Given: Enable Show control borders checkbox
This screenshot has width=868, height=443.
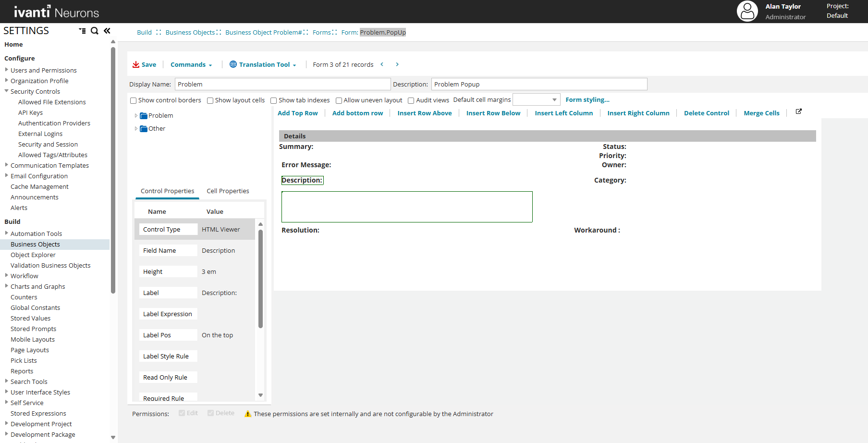Looking at the screenshot, I should tap(134, 100).
